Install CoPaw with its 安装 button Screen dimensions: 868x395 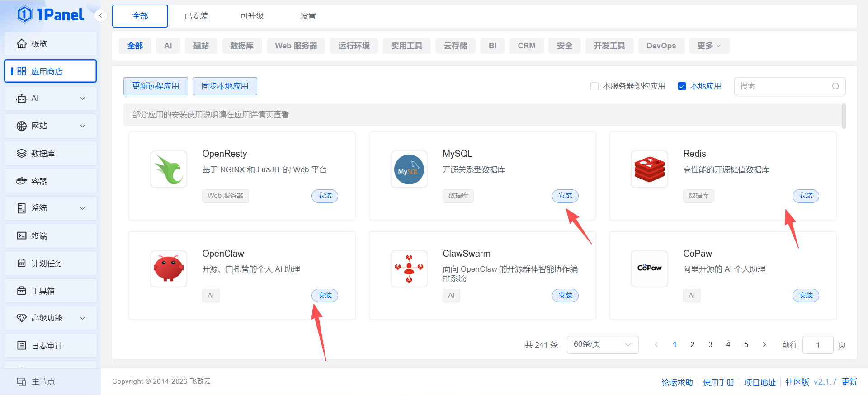tap(806, 296)
